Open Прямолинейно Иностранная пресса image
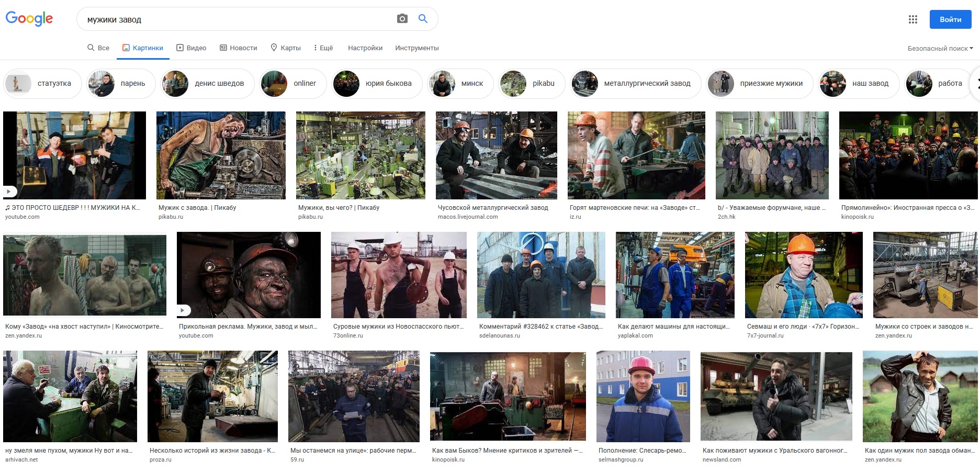Viewport: 980px width, 471px height. (908, 155)
